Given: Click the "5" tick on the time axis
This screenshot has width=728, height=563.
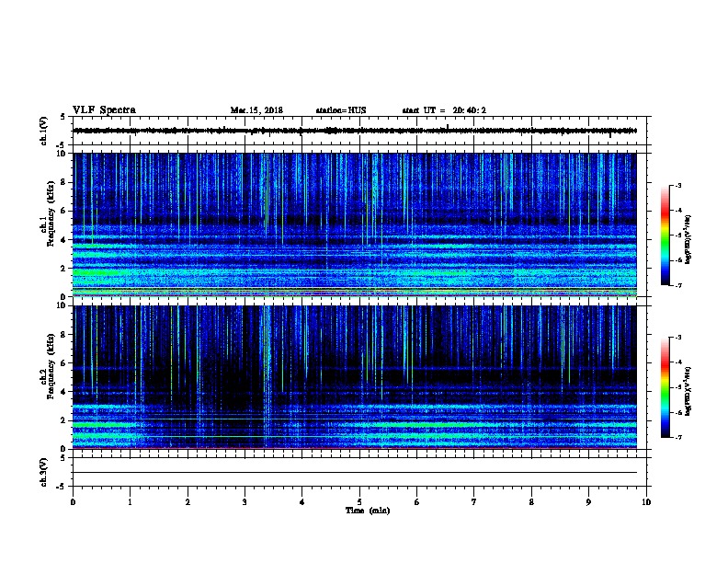Looking at the screenshot, I should coord(359,501).
